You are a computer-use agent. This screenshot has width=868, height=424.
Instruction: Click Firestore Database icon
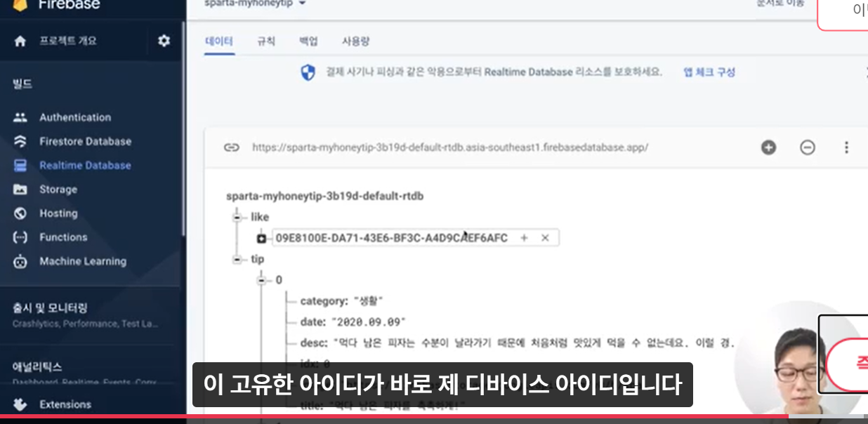click(20, 141)
